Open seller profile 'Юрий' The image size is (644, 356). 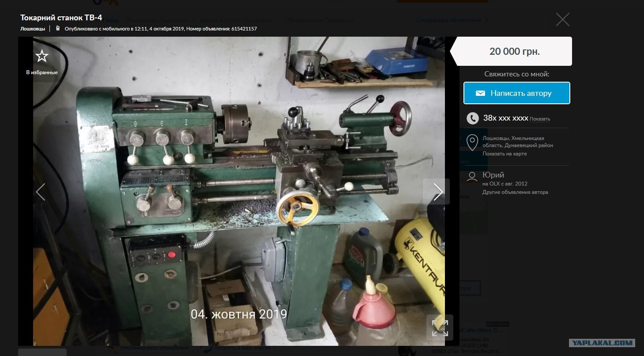coord(493,175)
